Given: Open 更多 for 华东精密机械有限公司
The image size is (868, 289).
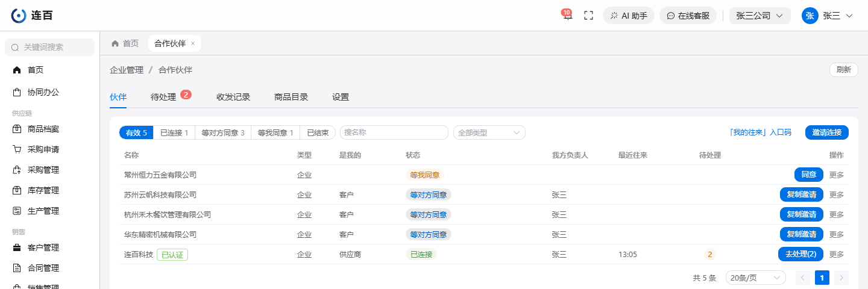Looking at the screenshot, I should click(837, 235).
